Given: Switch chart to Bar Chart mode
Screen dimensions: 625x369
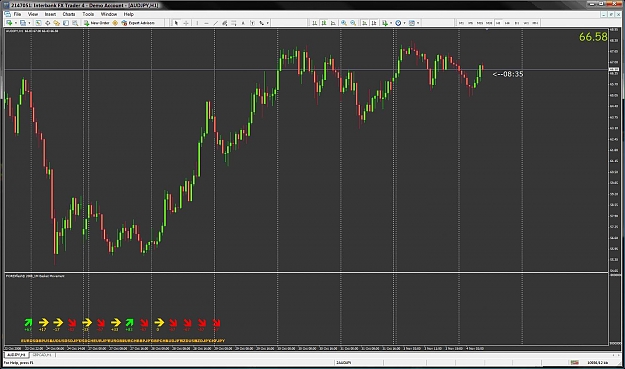Looking at the screenshot, I should tap(314, 23).
